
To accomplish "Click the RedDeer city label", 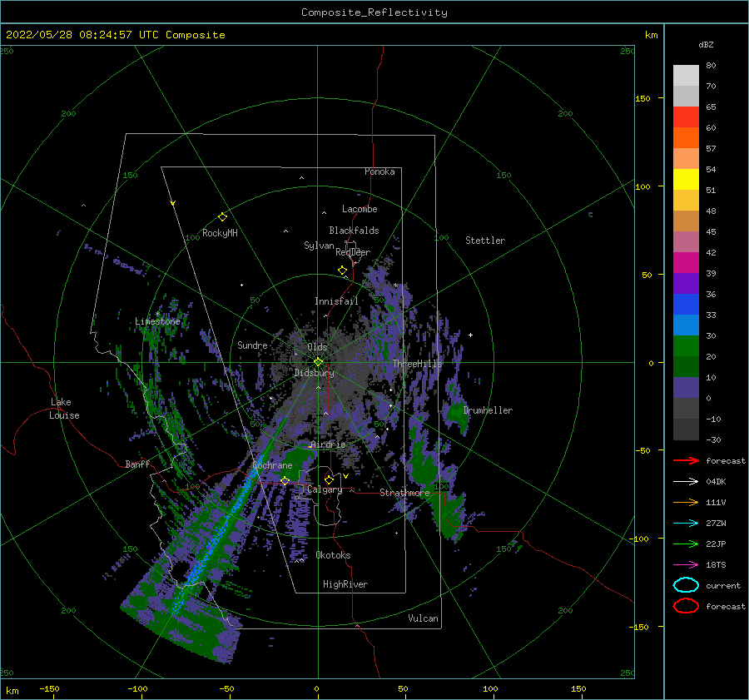I will click(353, 252).
